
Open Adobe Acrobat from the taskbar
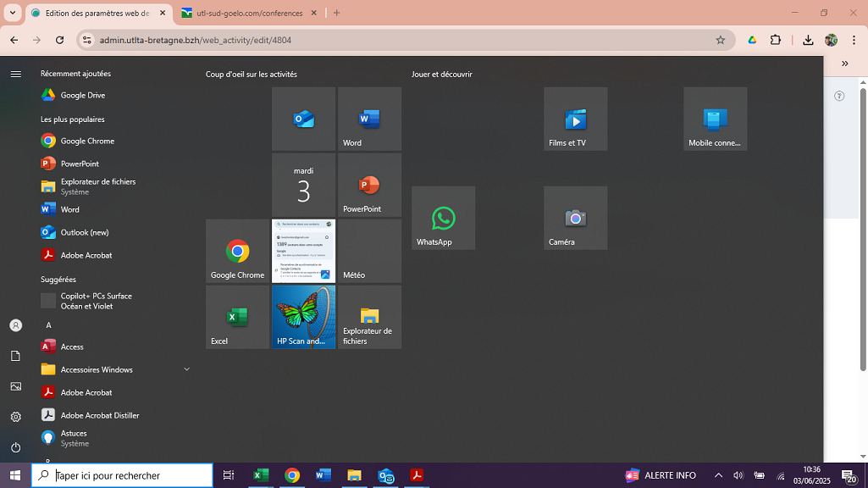tap(417, 475)
